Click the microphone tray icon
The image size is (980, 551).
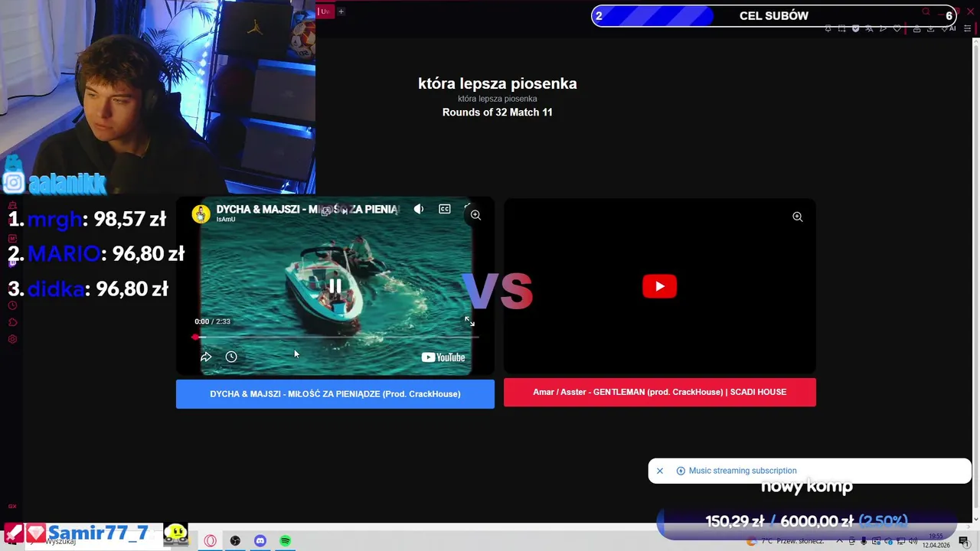point(864,541)
